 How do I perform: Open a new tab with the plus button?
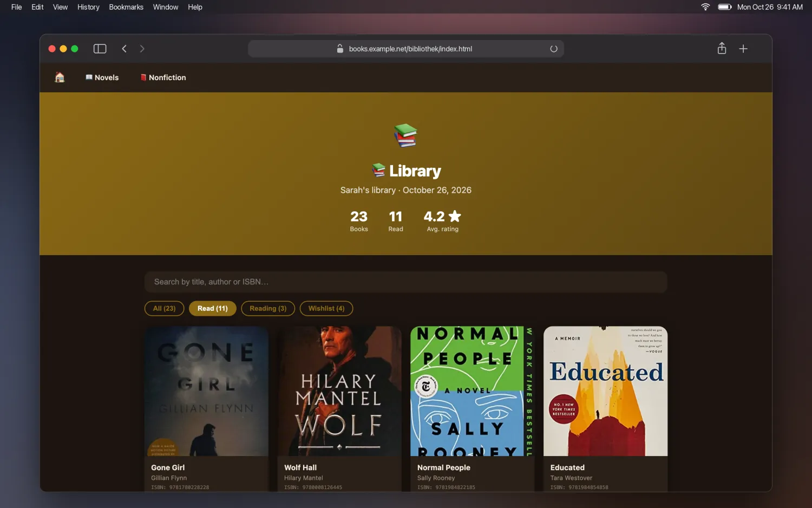(x=743, y=49)
